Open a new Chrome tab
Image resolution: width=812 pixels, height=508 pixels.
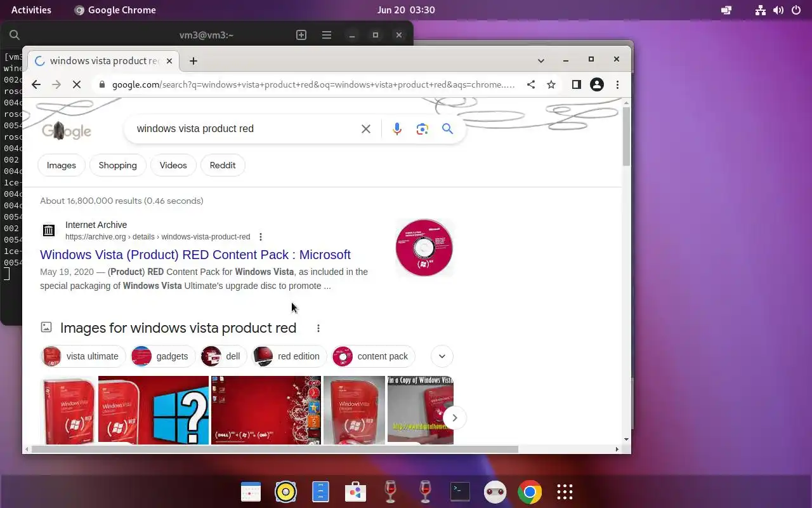193,61
